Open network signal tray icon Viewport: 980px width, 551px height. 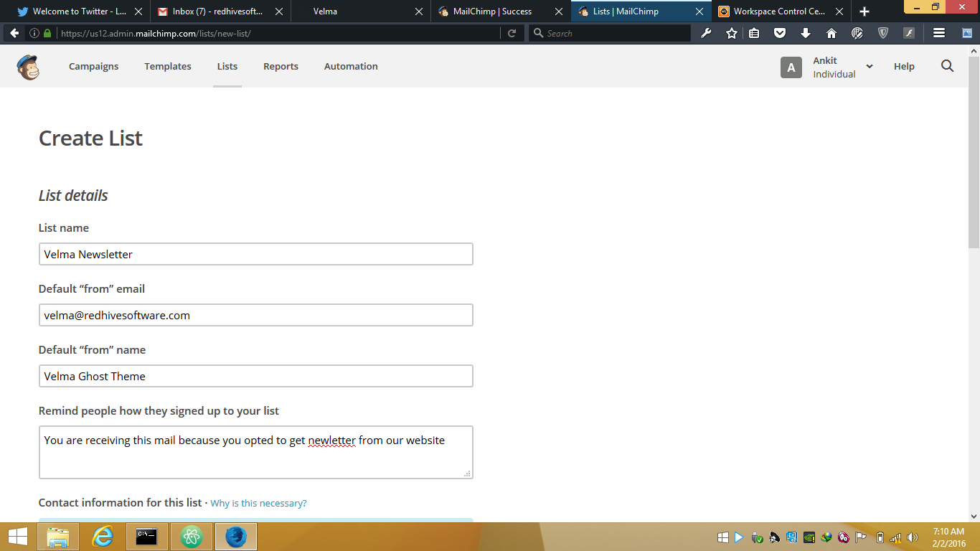[x=895, y=537]
